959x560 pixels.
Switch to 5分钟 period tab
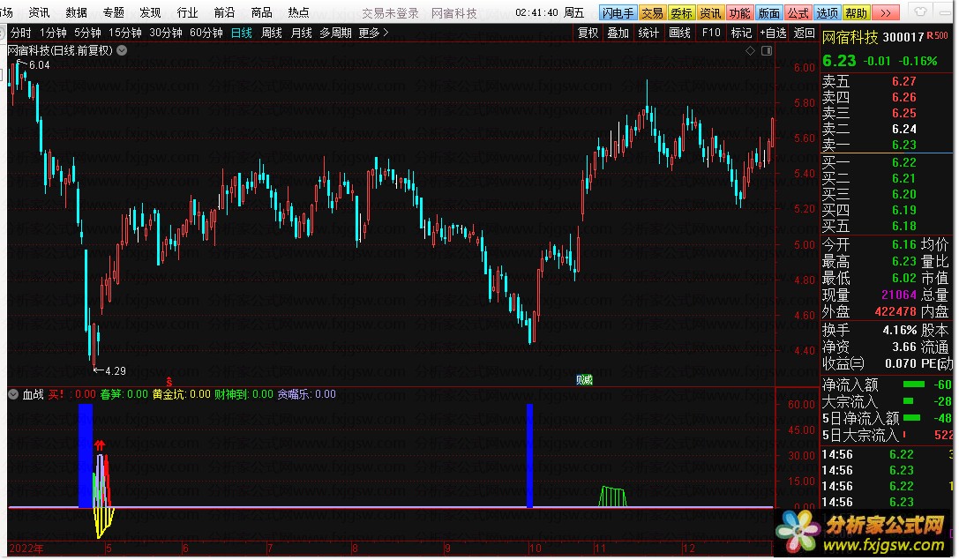click(x=87, y=33)
